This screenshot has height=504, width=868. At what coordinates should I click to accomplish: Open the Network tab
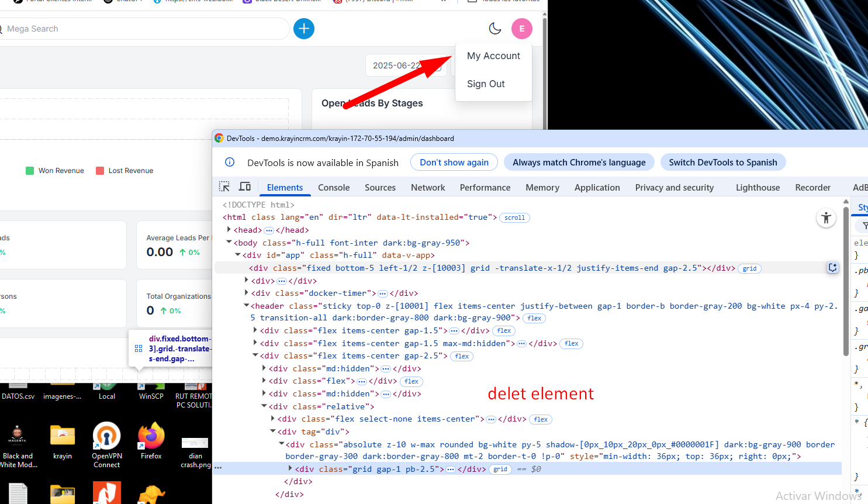point(428,188)
